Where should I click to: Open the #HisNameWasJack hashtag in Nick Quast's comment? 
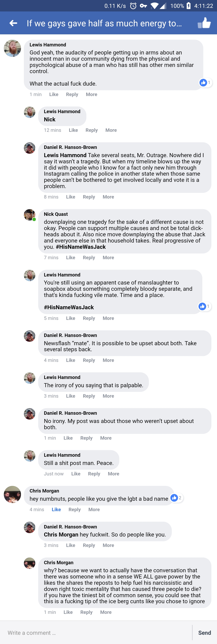(x=81, y=247)
